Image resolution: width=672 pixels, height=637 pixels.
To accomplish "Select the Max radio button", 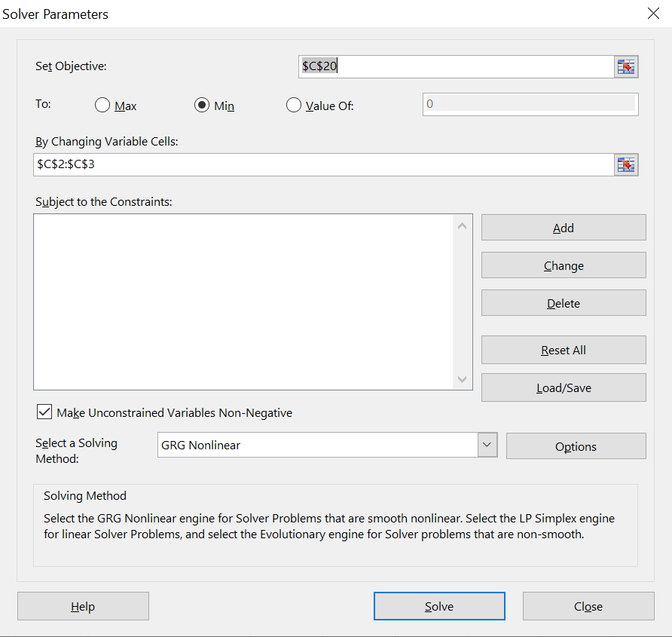I will (x=102, y=105).
